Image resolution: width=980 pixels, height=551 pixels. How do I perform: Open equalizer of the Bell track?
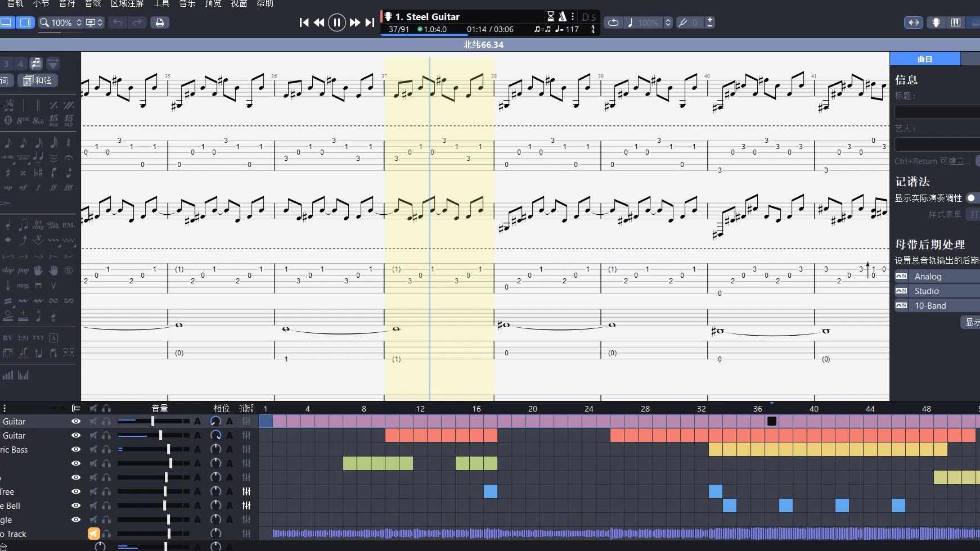[246, 505]
